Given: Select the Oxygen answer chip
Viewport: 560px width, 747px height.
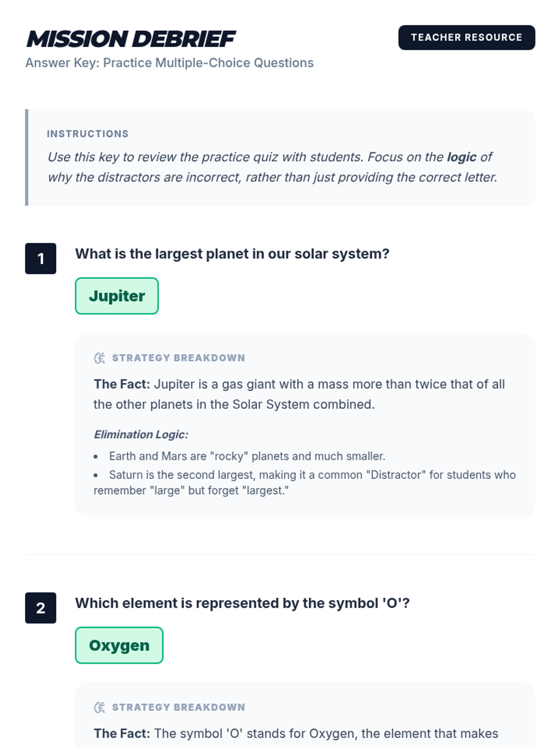Looking at the screenshot, I should coord(119,645).
